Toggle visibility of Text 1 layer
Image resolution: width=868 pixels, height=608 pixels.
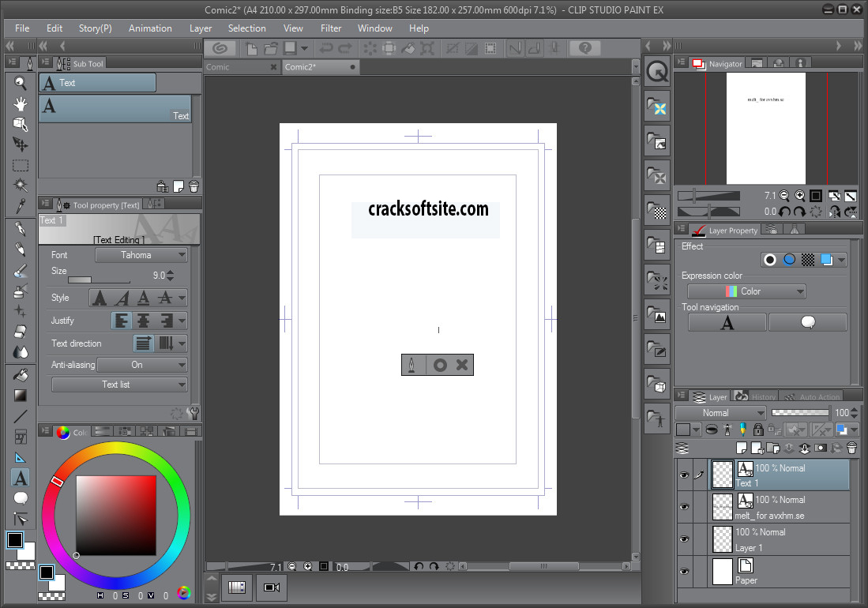pos(684,475)
